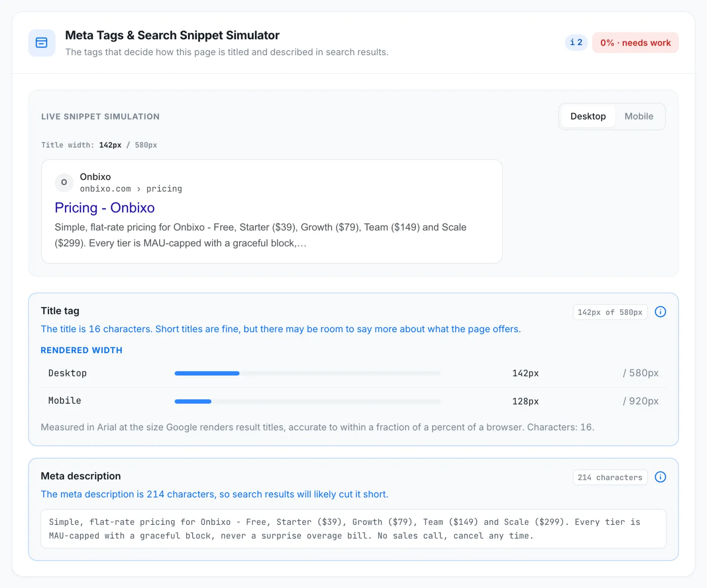Screen dimensions: 707x588
Task: Click the 'LIVE SNIPPET SIMULATION' label
Action: (x=100, y=117)
